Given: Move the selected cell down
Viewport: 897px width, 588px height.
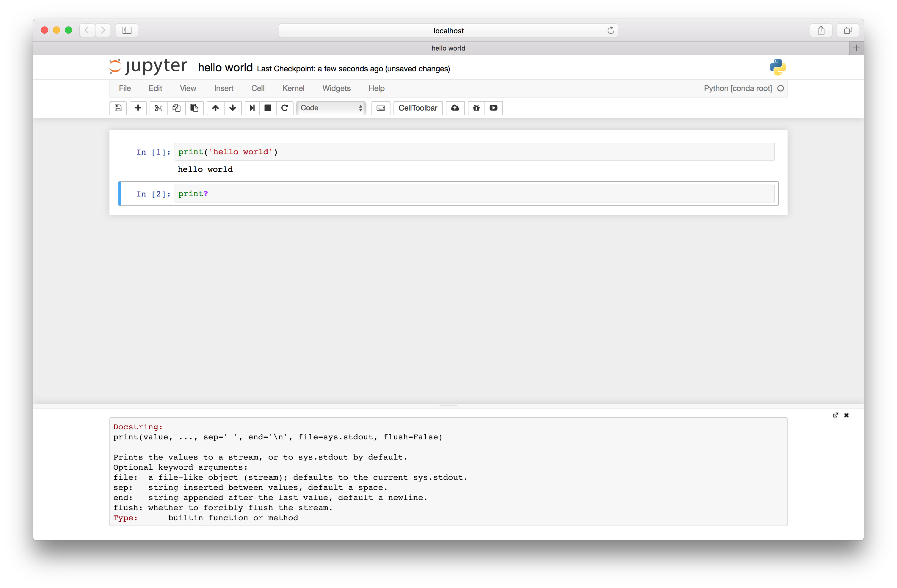Looking at the screenshot, I should pos(233,108).
